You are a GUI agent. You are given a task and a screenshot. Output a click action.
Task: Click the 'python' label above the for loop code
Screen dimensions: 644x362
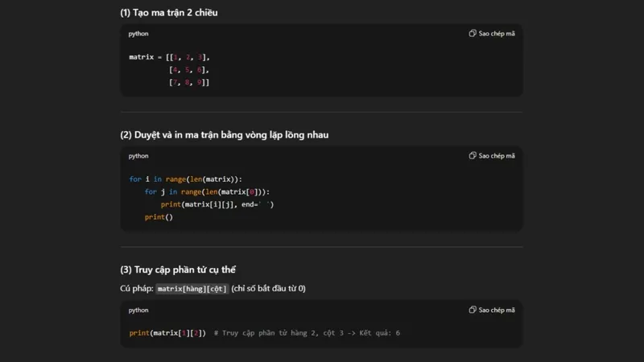138,156
